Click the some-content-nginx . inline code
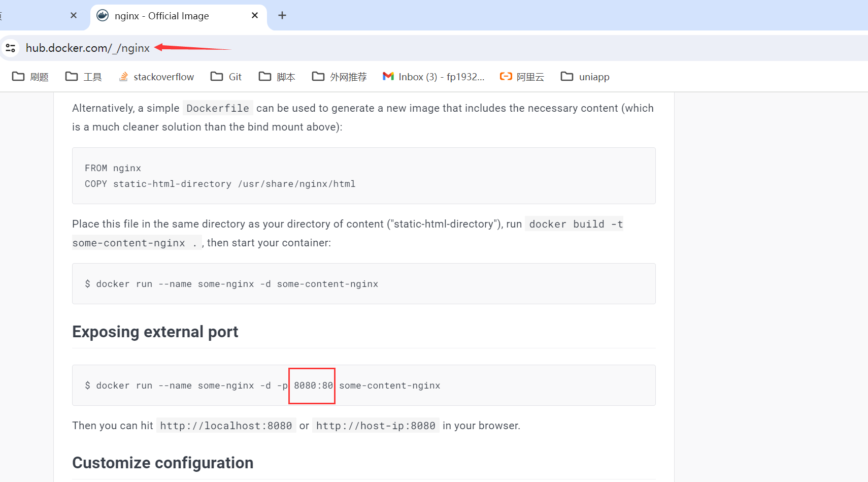 (137, 243)
